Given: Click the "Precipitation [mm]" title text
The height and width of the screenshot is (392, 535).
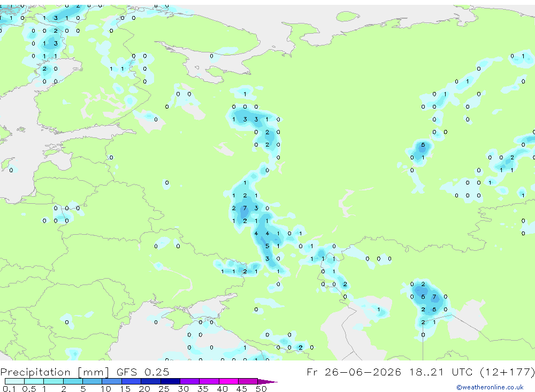Looking at the screenshot, I should 55,372.
